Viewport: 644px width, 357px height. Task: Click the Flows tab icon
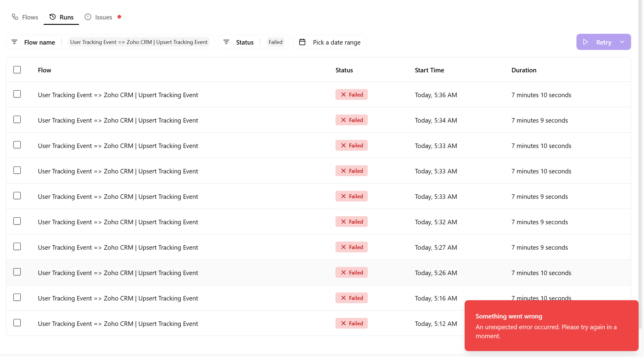15,17
